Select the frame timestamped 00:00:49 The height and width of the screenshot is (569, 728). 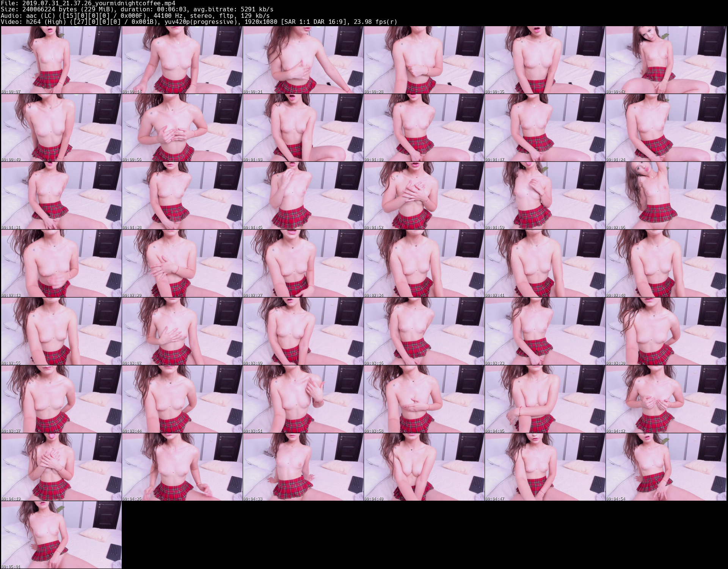pos(61,128)
